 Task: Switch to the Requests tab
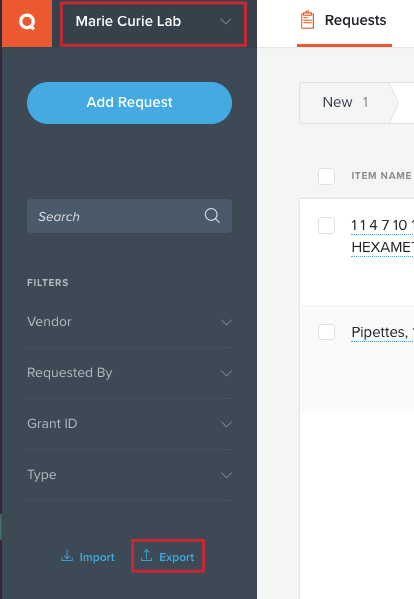[x=344, y=23]
